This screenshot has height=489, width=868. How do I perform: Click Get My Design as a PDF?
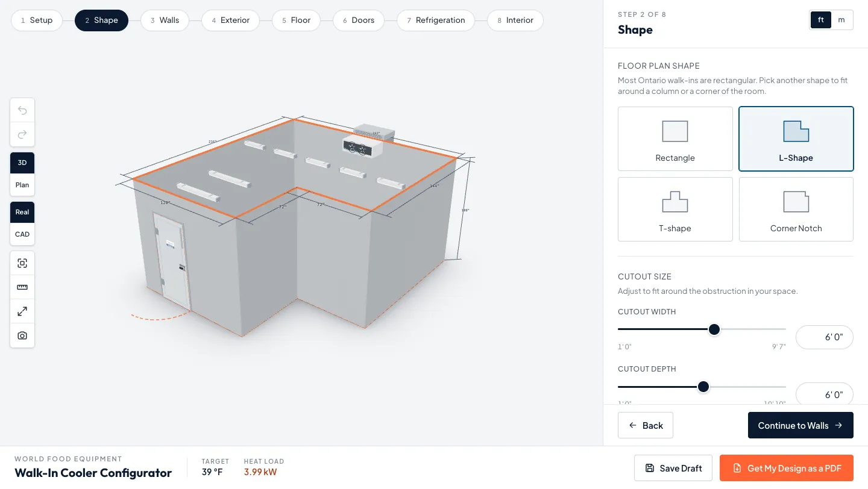[787, 468]
